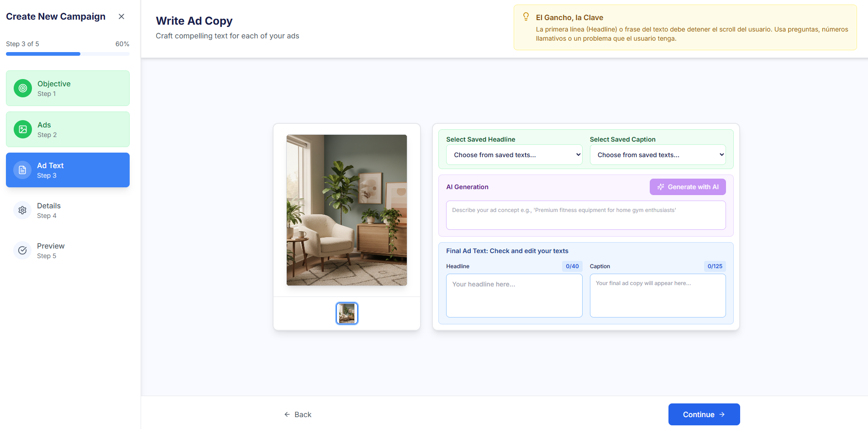Viewport: 868px width, 429px height.
Task: Click the Ads image icon
Action: coord(23,129)
